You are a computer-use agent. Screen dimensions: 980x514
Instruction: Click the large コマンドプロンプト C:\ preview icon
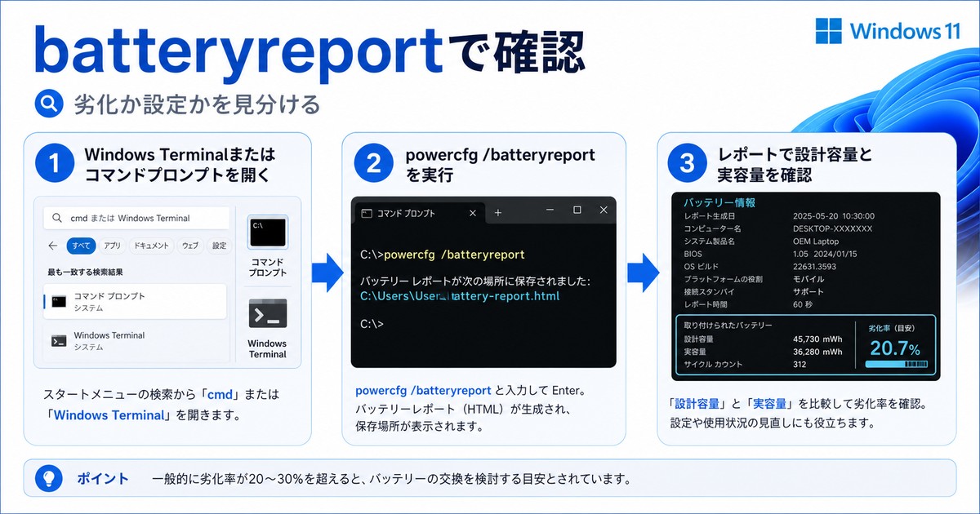[268, 233]
